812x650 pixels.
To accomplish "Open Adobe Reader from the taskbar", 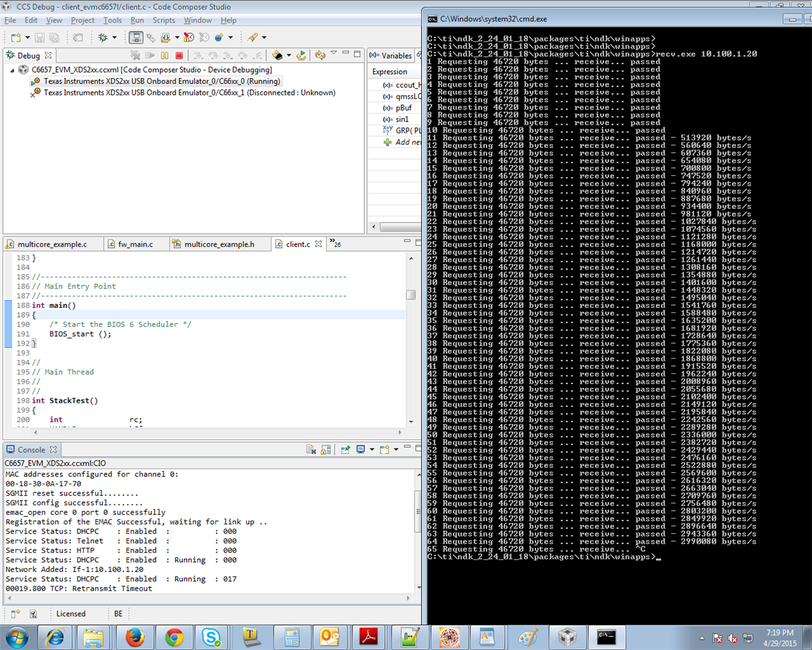I will pyautogui.click(x=368, y=637).
